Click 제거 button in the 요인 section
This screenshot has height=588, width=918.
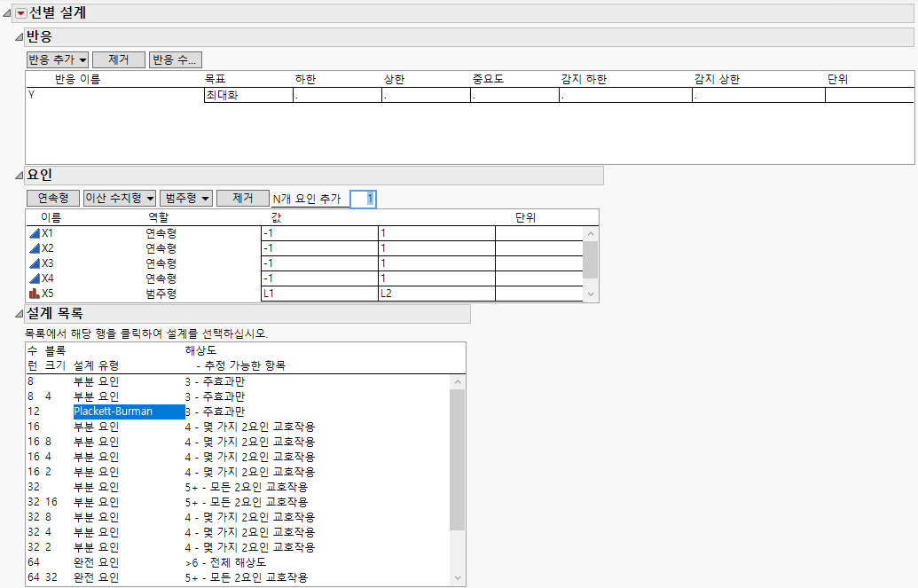242,198
